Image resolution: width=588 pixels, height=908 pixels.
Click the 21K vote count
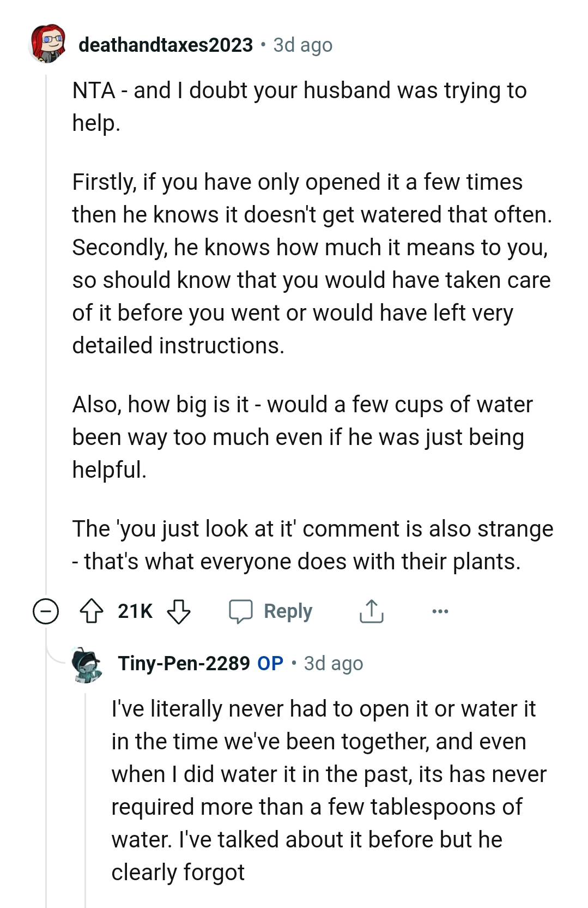135,611
